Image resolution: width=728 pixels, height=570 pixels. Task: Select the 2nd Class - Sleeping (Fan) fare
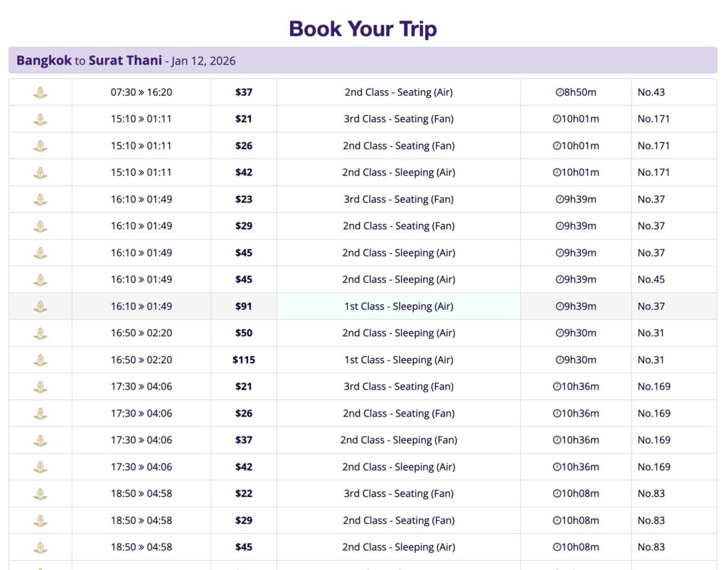398,440
